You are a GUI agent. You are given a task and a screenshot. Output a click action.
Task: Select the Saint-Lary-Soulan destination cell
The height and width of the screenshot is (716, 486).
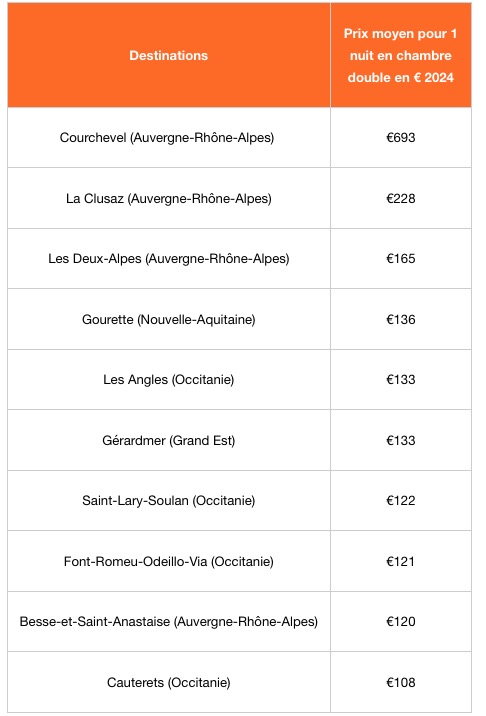[x=169, y=500]
